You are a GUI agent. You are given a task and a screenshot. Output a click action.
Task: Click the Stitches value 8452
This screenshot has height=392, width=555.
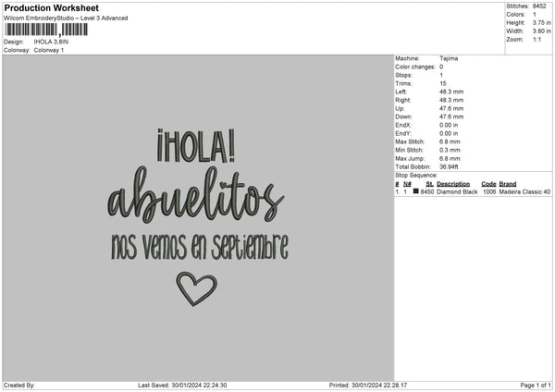539,6
